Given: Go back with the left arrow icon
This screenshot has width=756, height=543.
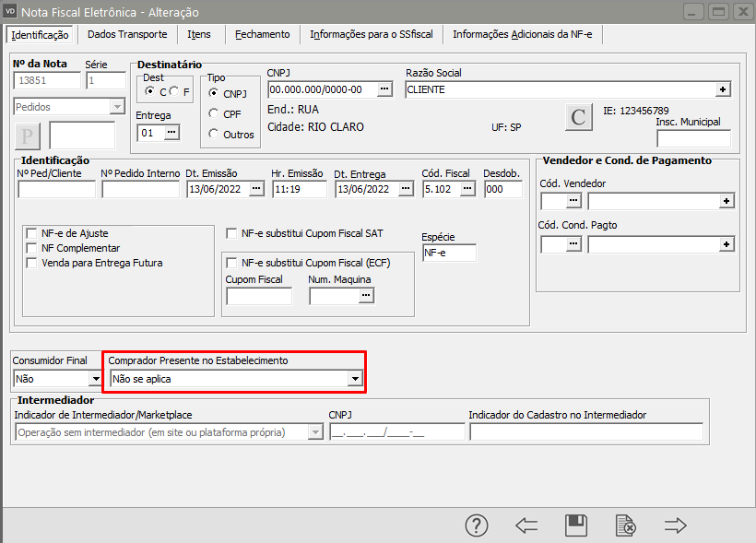Looking at the screenshot, I should pyautogui.click(x=526, y=525).
